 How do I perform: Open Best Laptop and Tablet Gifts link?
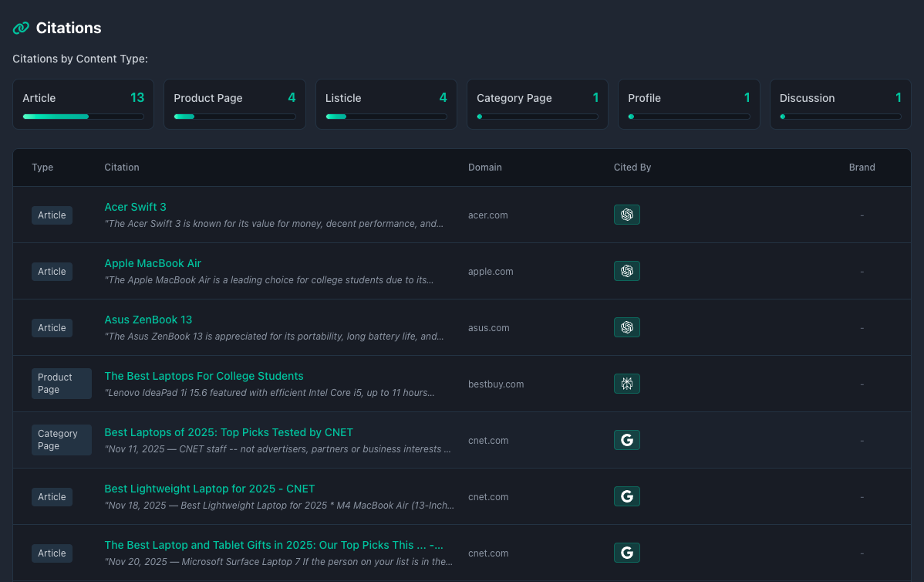(x=274, y=546)
